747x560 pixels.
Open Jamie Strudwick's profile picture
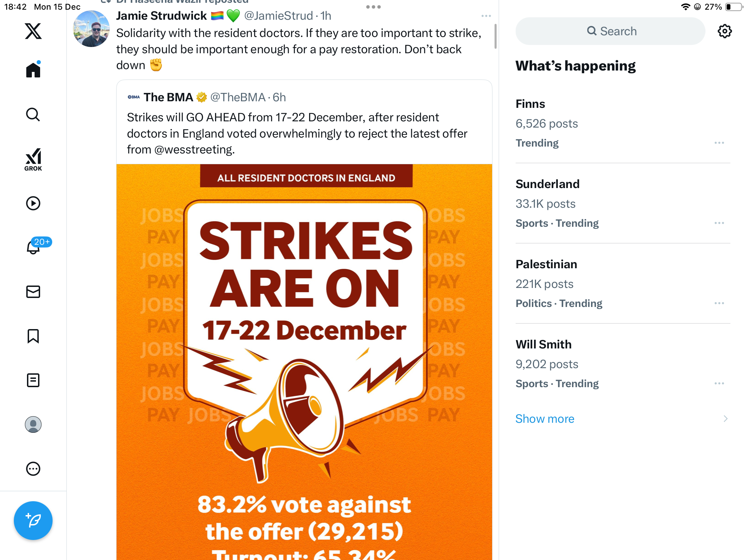click(x=91, y=29)
